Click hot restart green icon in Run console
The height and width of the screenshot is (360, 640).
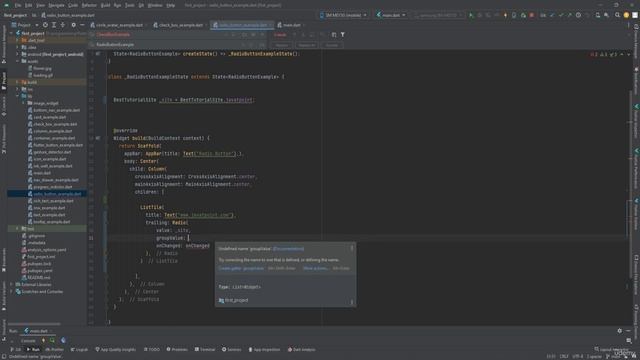tap(52, 340)
